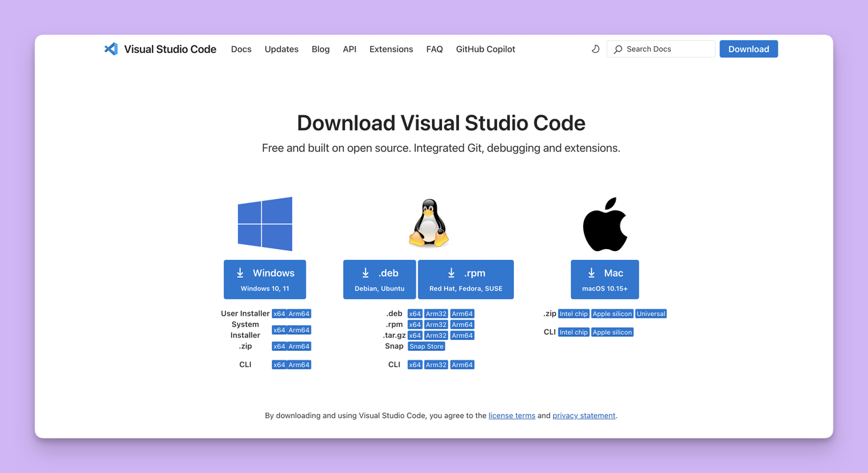Click the Apple logo above the Mac button
The height and width of the screenshot is (473, 868).
(x=604, y=223)
